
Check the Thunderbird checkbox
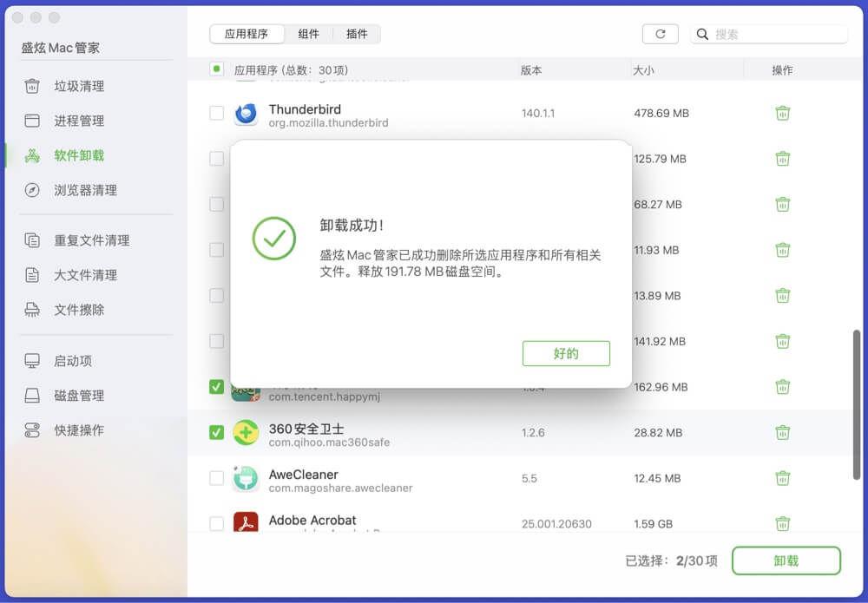click(215, 114)
